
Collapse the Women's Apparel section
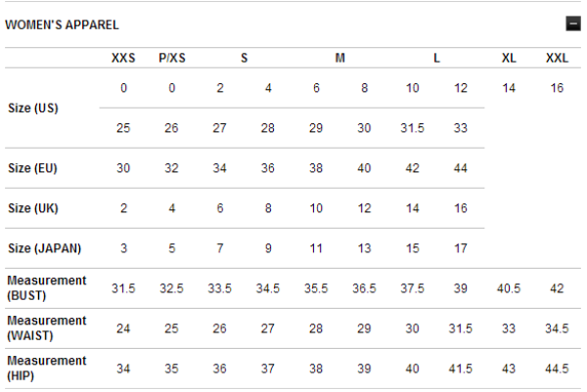pyautogui.click(x=572, y=23)
